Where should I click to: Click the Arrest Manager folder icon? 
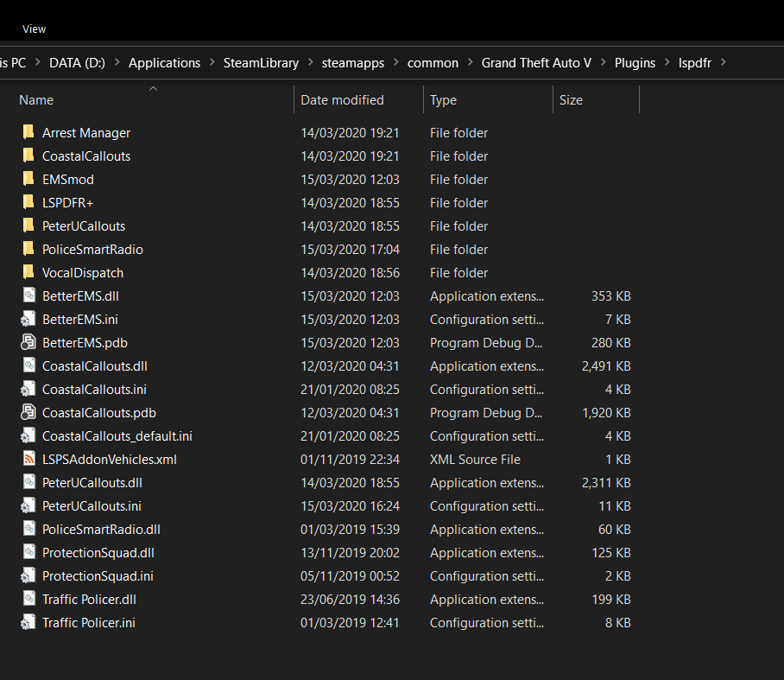(28, 132)
